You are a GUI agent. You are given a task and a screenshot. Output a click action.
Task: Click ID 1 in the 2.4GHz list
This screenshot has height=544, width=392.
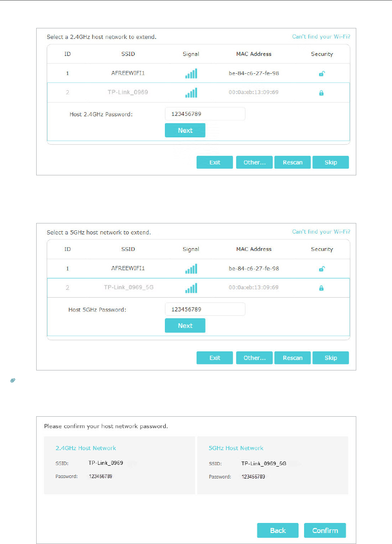coord(67,74)
